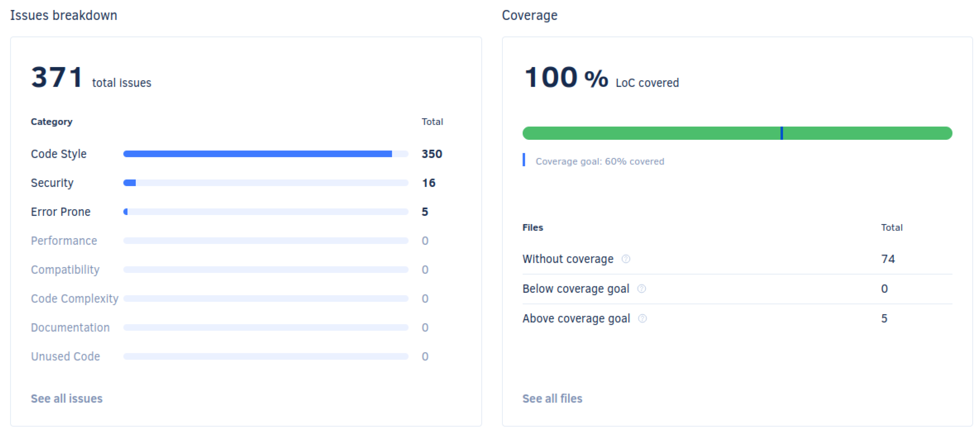Image resolution: width=980 pixels, height=434 pixels.
Task: Click the Compatibility category label
Action: (65, 270)
